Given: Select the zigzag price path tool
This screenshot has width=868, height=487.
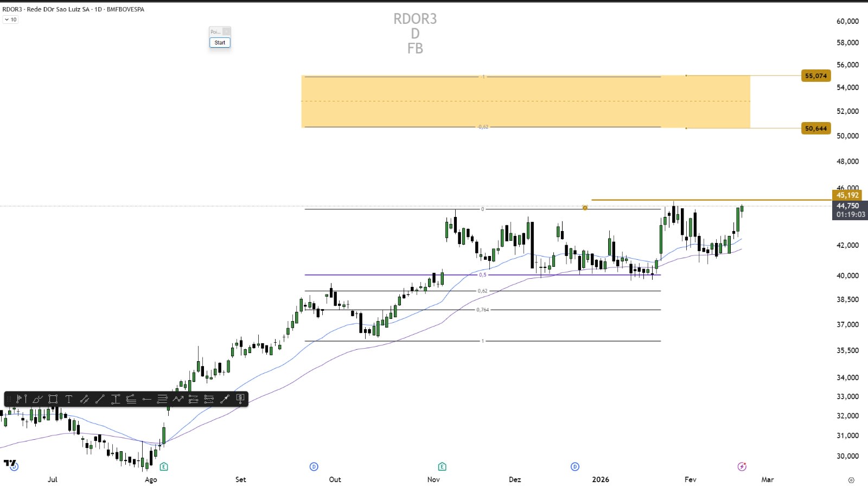Looking at the screenshot, I should [178, 399].
